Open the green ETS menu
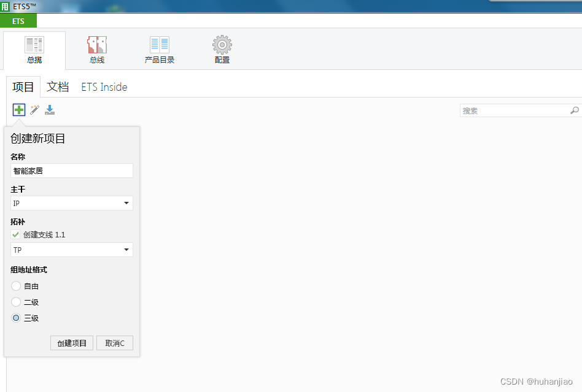 (18, 21)
